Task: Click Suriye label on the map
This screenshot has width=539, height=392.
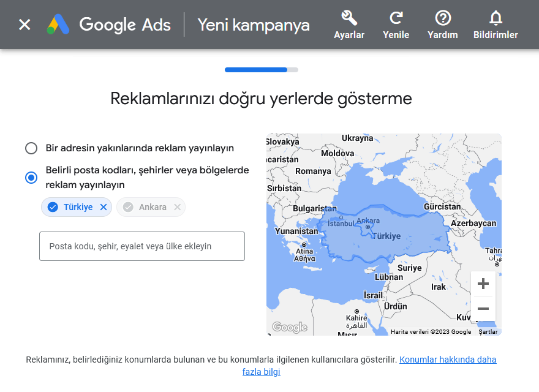Action: (409, 268)
